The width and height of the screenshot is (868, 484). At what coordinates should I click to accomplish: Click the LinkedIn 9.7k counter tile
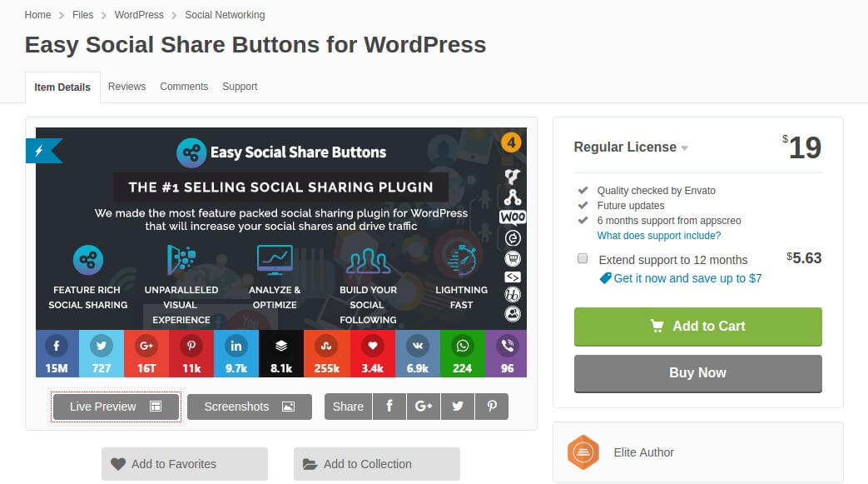(x=236, y=354)
